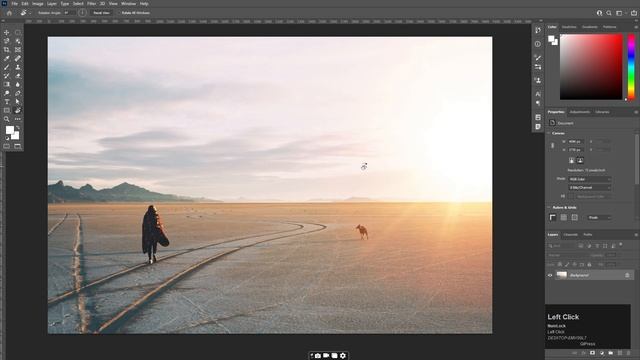
Task: Select the Dodge tool
Action: point(7,93)
